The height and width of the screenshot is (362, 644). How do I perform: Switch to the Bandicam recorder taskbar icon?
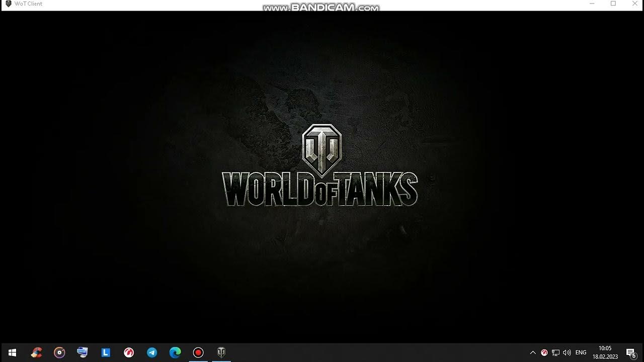pyautogui.click(x=198, y=352)
